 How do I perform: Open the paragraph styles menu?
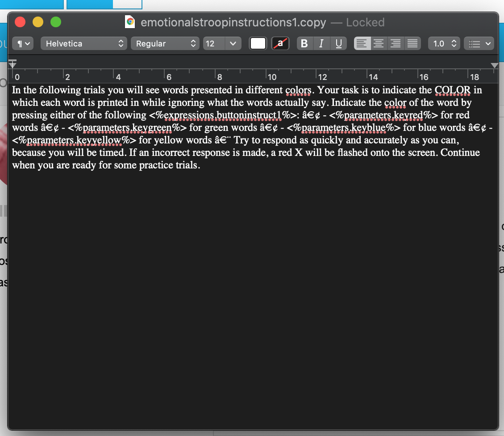coord(22,43)
